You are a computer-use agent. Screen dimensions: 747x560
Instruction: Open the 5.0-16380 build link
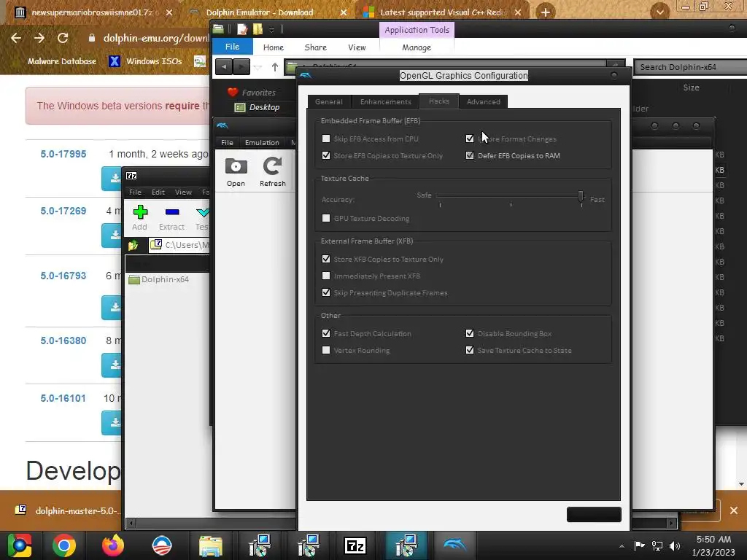[63, 341]
